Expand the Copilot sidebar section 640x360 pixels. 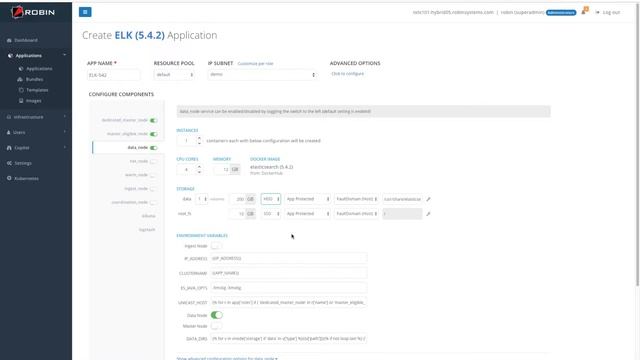point(64,147)
